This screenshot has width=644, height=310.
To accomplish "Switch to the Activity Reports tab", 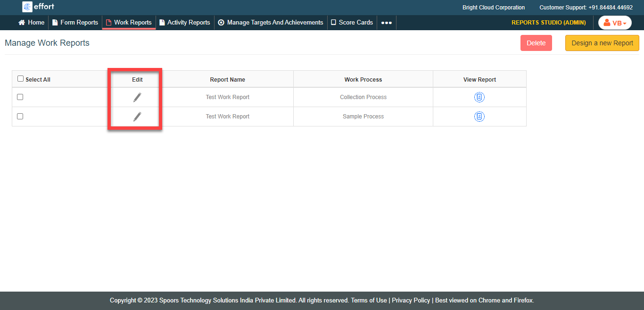I will (x=184, y=23).
